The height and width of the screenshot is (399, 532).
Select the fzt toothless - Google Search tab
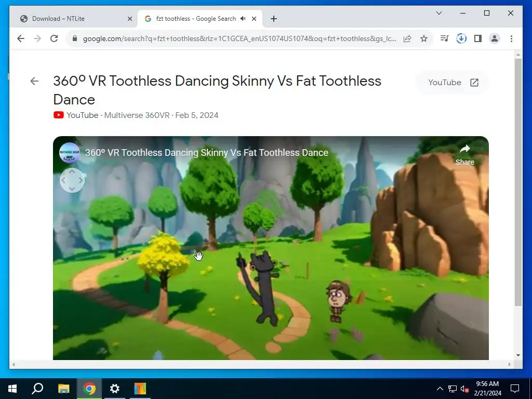[200, 19]
